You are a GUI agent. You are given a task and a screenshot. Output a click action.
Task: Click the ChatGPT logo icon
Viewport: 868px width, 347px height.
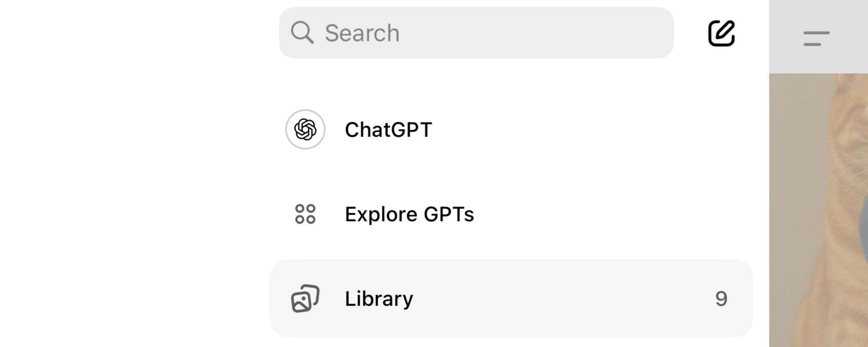(x=305, y=129)
